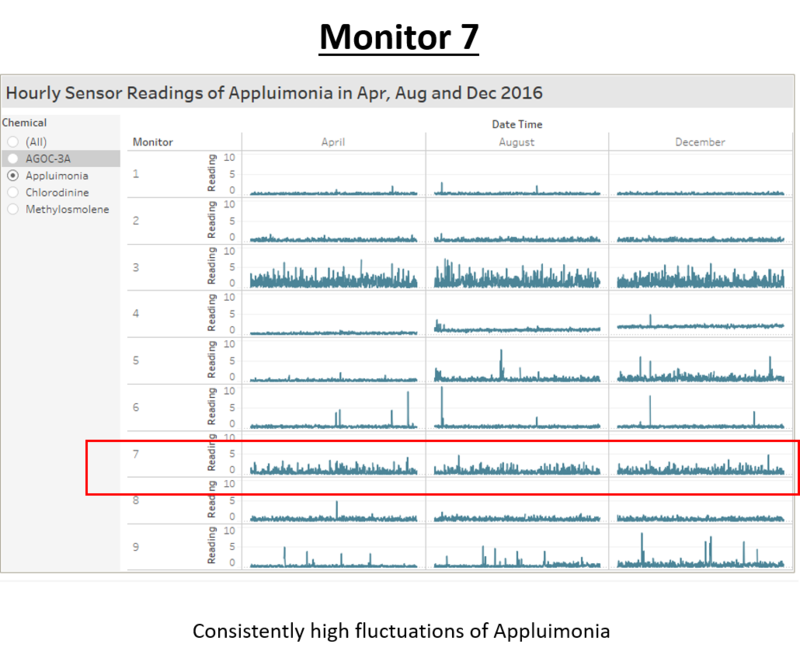Click Monitor 1 Reading axis label

tap(211, 173)
